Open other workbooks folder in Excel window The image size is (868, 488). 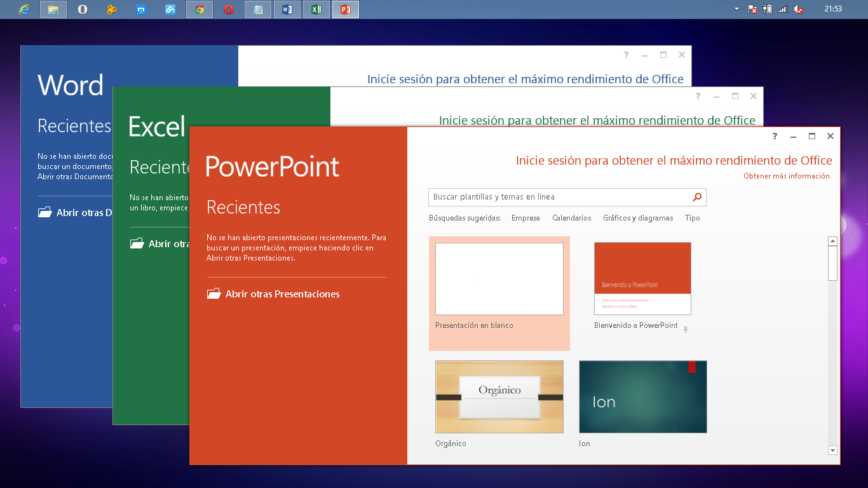159,243
